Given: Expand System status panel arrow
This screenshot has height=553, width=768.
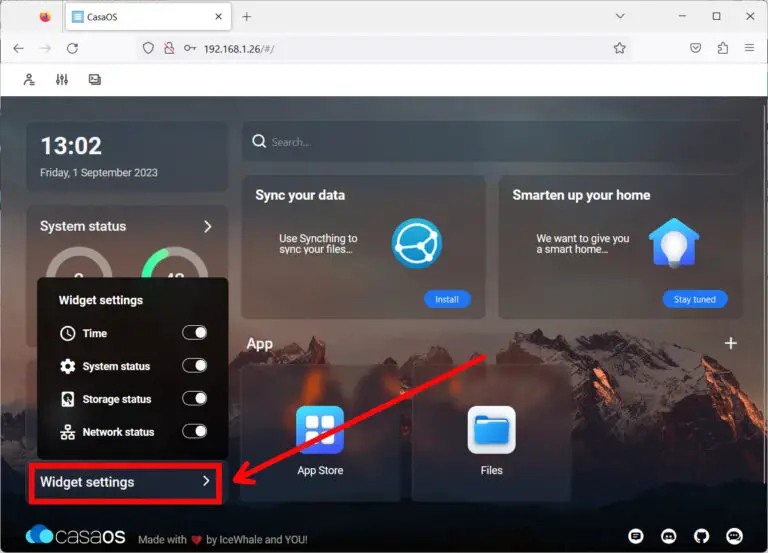Looking at the screenshot, I should [x=208, y=227].
